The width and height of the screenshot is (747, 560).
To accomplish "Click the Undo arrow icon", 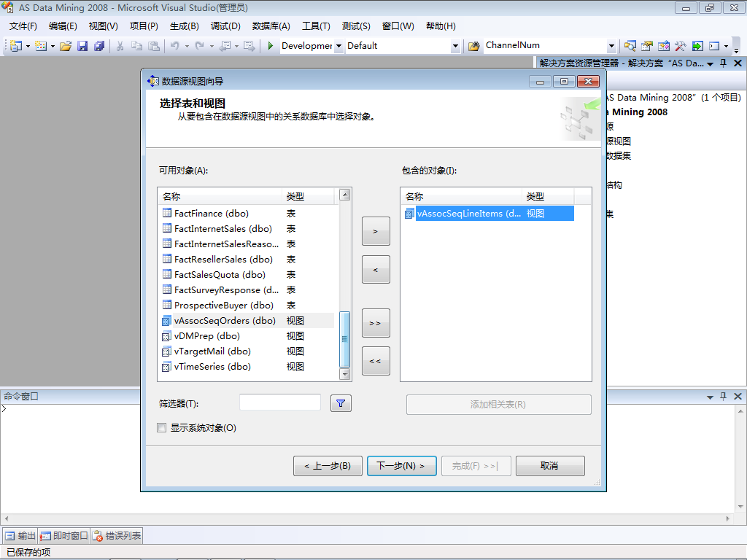I will tap(175, 46).
